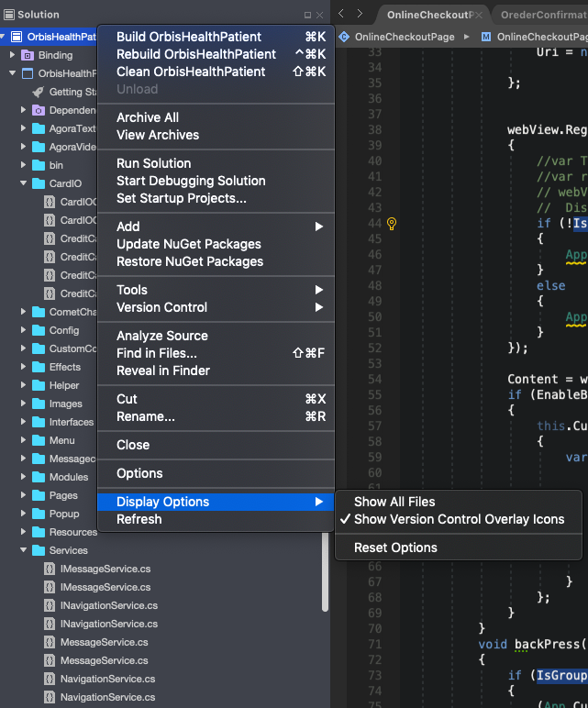Click the Dependencies folder icon
The image size is (588, 708).
(x=39, y=110)
